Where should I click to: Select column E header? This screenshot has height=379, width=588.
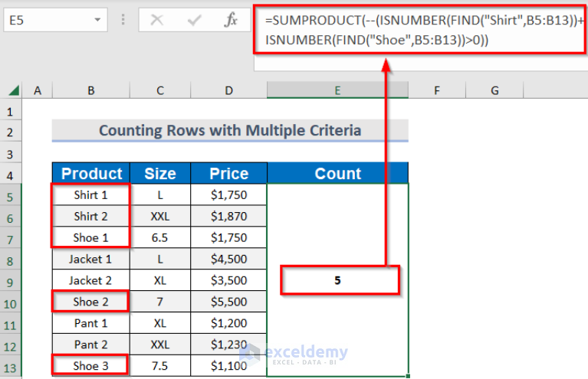[337, 91]
